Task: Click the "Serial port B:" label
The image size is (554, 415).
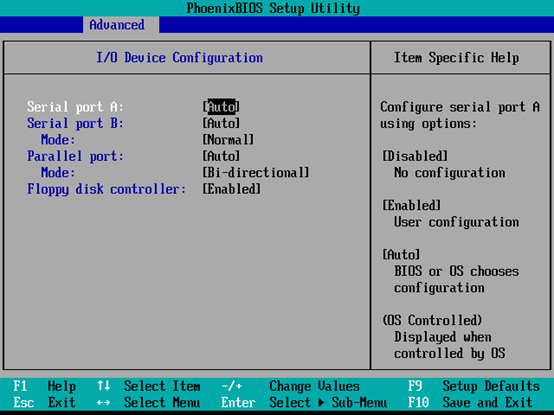Action: pos(75,123)
